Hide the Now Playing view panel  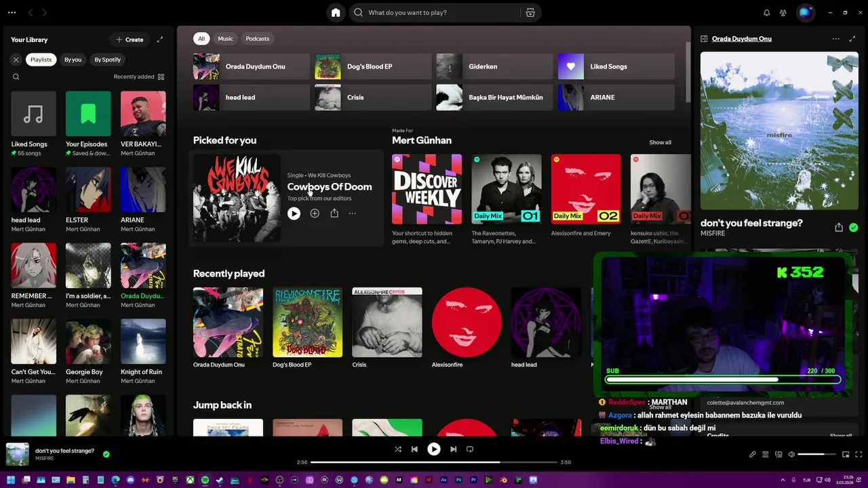tap(704, 39)
